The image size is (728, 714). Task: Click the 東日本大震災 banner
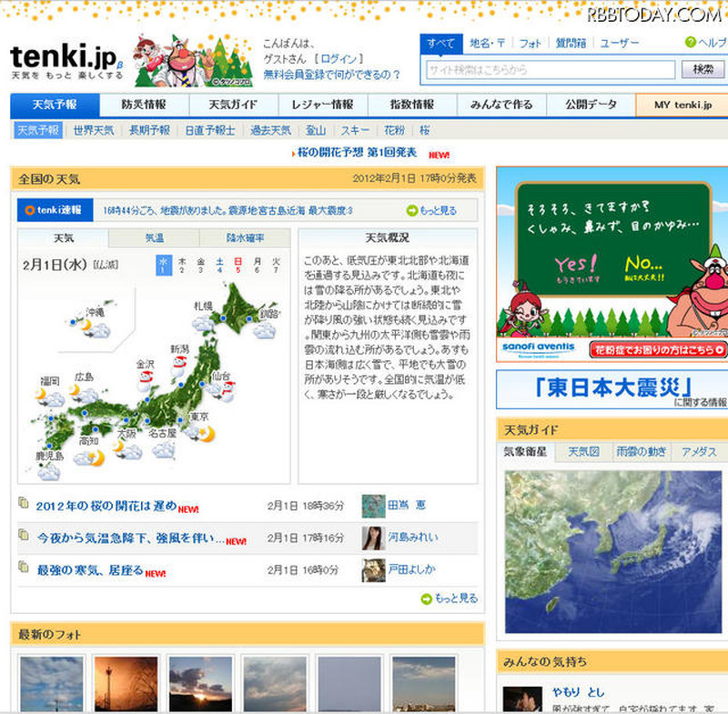(611, 387)
